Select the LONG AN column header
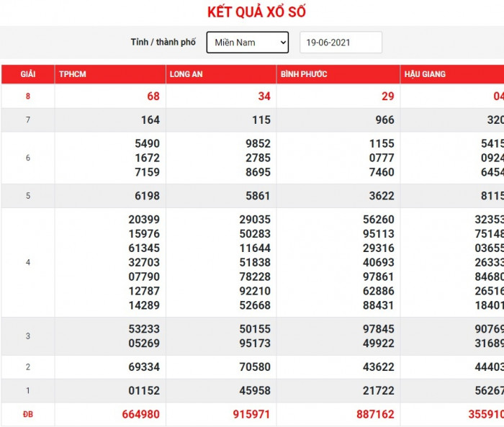Screen dimensions: 504x427 [x=186, y=74]
